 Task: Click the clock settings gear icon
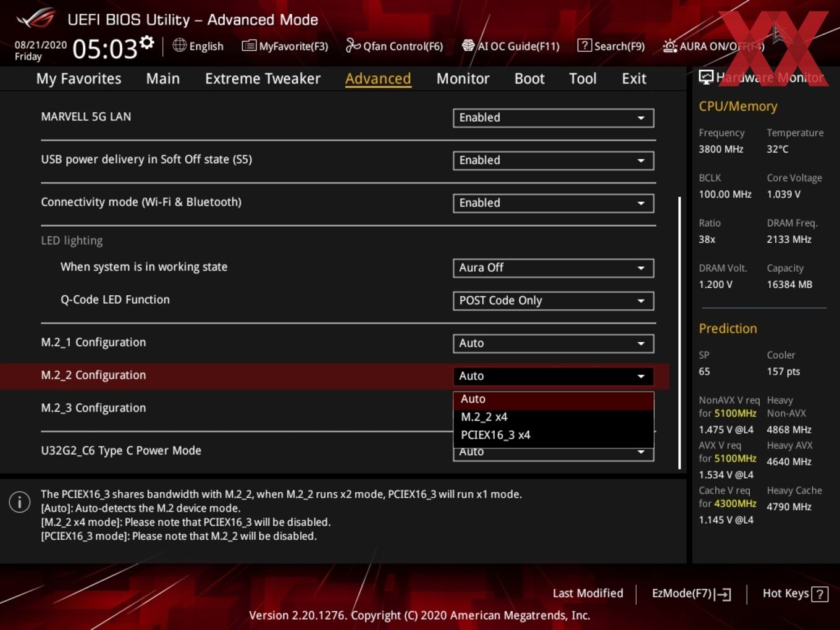[x=147, y=42]
